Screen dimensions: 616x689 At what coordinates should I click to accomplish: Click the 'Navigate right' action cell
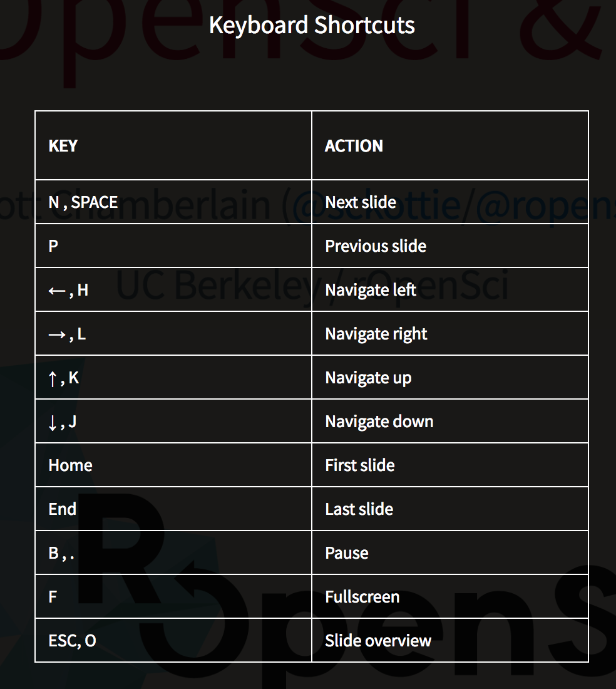[450, 333]
